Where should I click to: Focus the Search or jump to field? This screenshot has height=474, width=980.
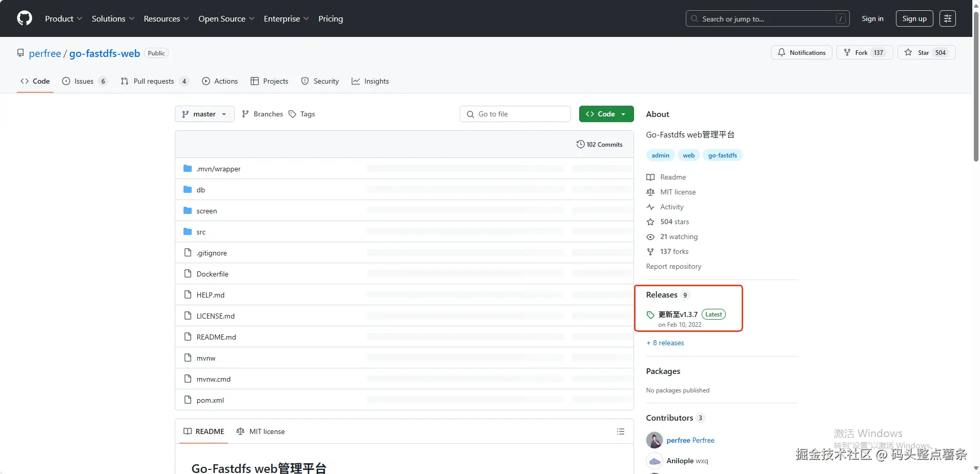point(767,18)
